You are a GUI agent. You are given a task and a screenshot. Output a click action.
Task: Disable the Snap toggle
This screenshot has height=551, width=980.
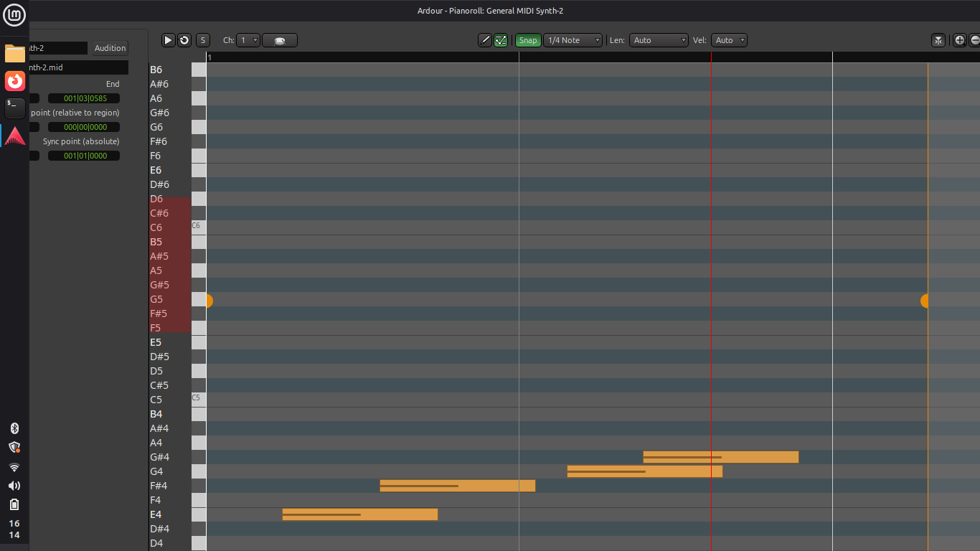point(528,40)
